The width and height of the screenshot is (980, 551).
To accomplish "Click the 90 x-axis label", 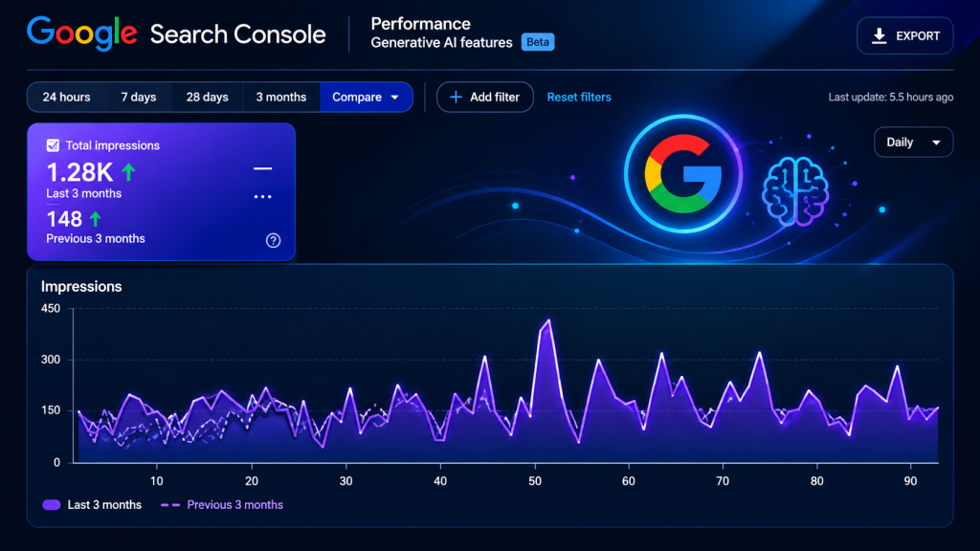I will point(911,481).
